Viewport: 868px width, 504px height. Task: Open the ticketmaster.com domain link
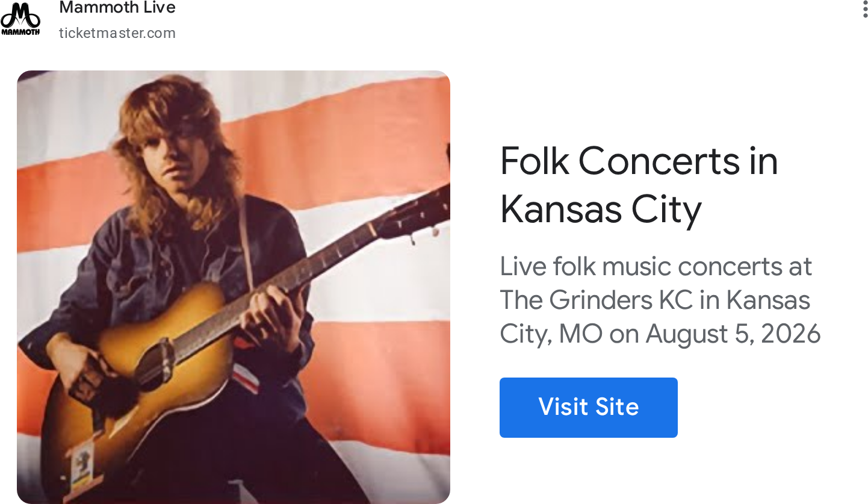coord(117,33)
